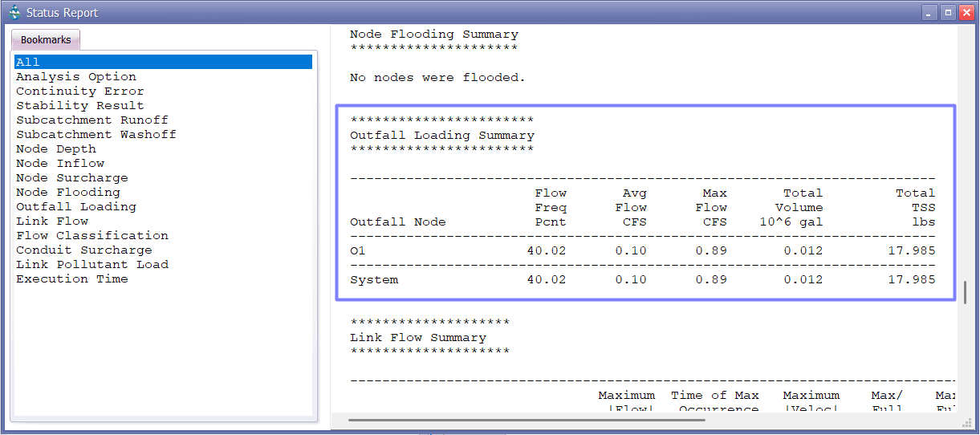The image size is (980, 435).
Task: Go to Subcatchment Runoff section
Action: point(92,120)
